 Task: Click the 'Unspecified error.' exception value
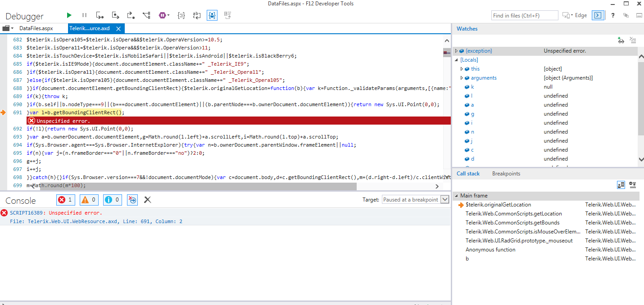[565, 51]
